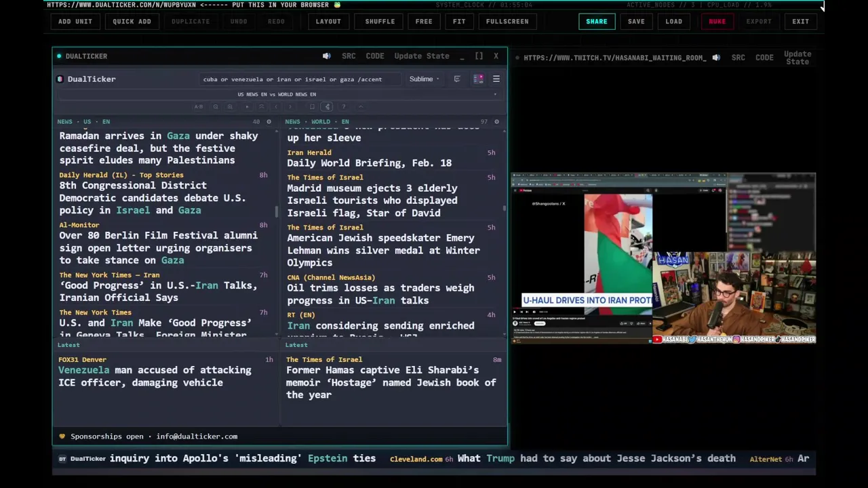
Task: Select FIT layout mode
Action: (x=459, y=22)
